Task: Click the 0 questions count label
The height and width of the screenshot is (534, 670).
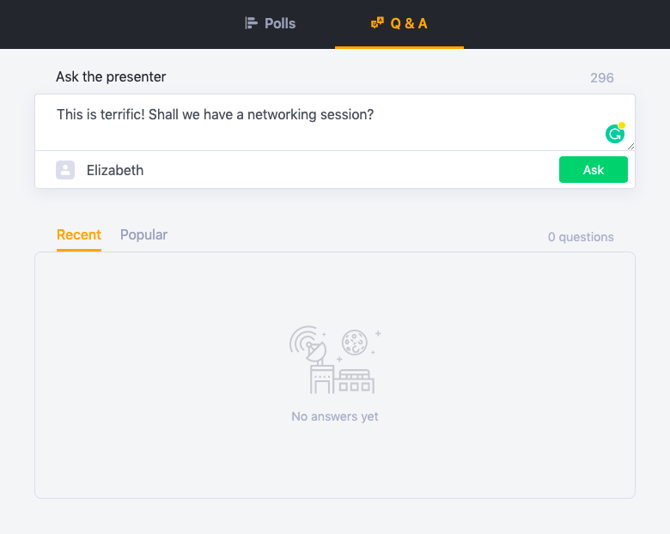Action: tap(580, 237)
